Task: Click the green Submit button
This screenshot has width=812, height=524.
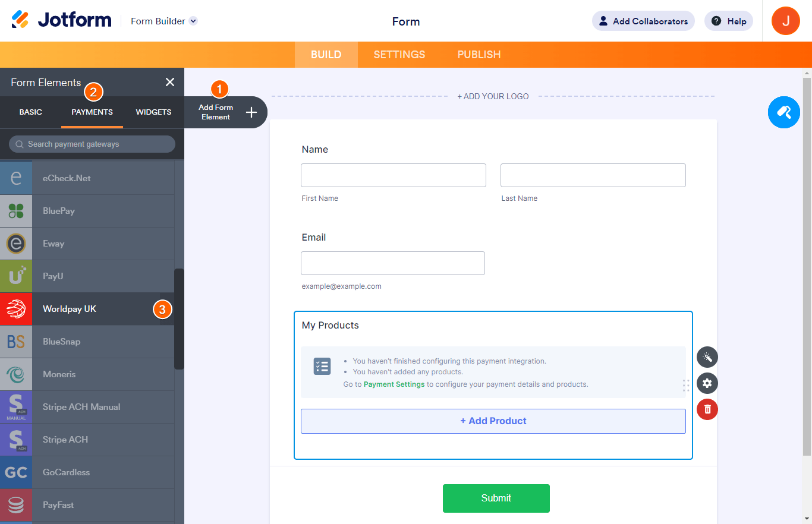Action: point(496,498)
